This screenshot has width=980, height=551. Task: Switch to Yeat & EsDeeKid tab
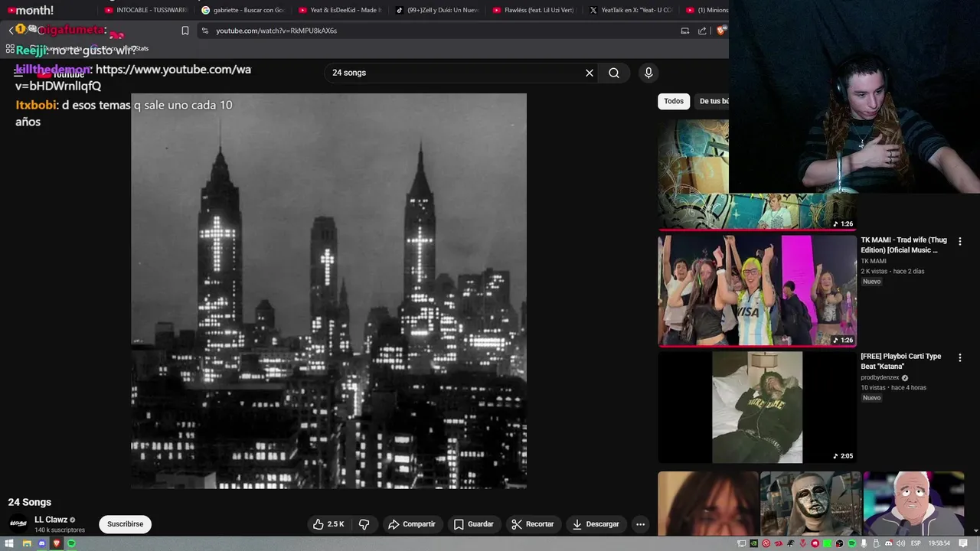[340, 10]
